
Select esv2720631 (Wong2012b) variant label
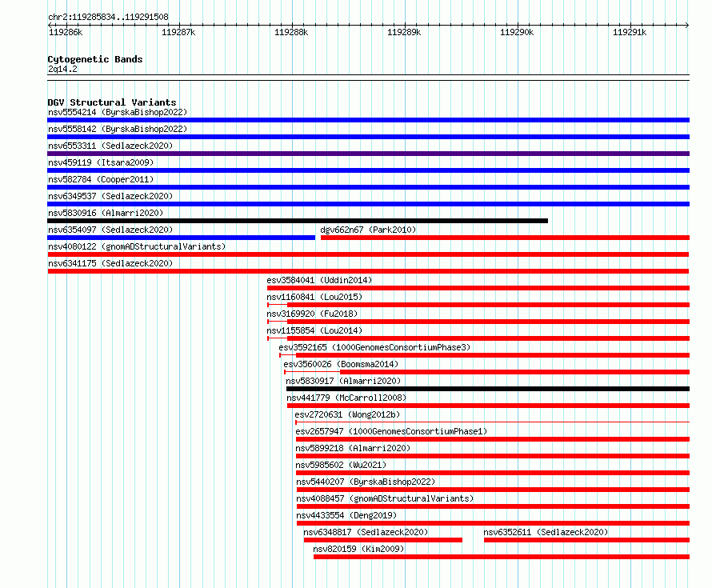(347, 414)
